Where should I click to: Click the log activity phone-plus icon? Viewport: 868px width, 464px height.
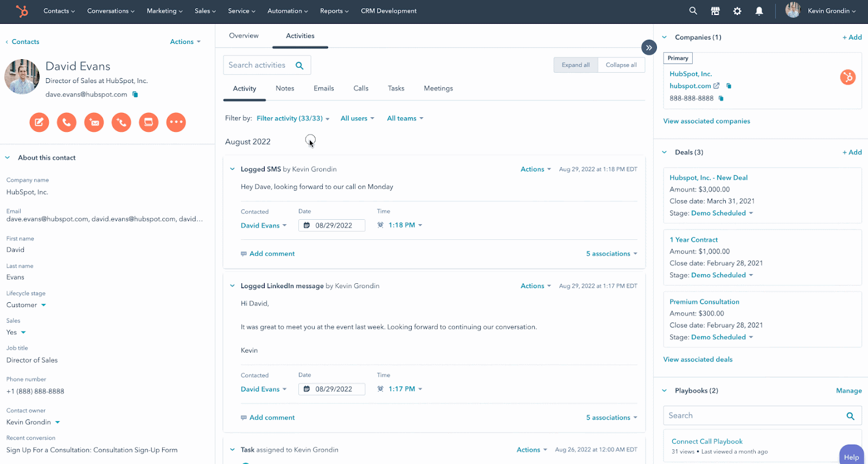coord(121,122)
